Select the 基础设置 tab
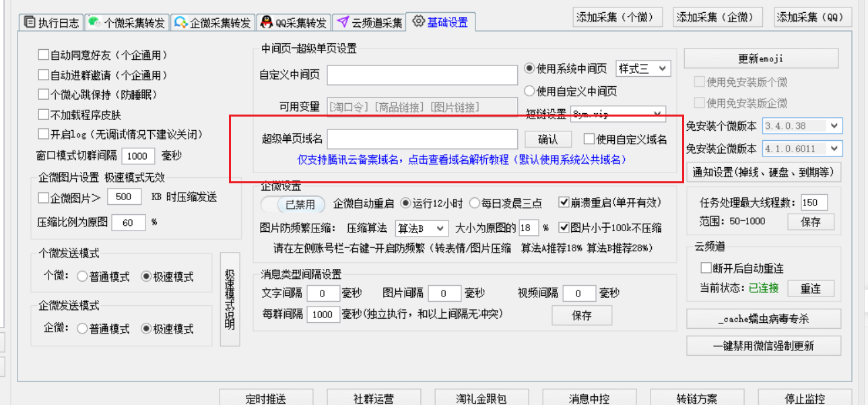The width and height of the screenshot is (868, 405). coord(441,22)
